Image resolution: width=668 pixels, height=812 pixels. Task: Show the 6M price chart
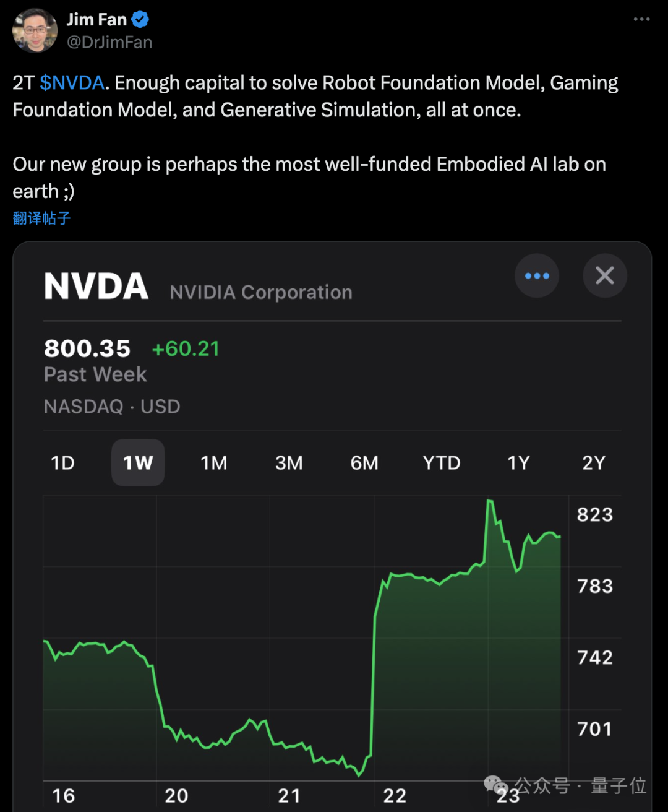tap(364, 463)
